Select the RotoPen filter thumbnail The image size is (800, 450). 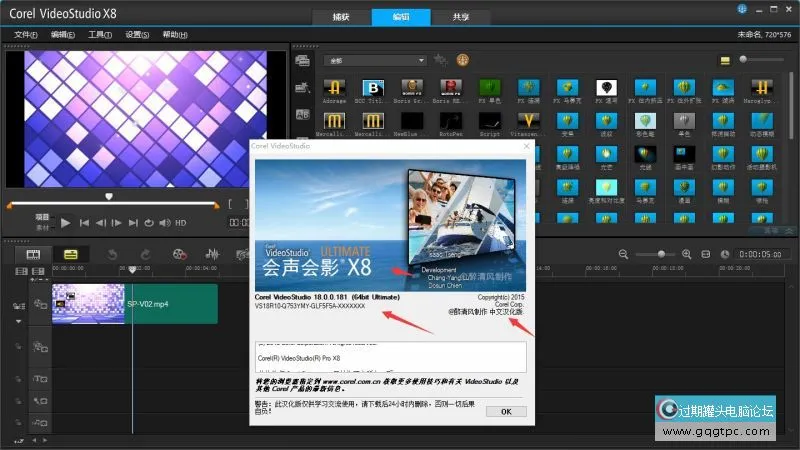coord(451,121)
